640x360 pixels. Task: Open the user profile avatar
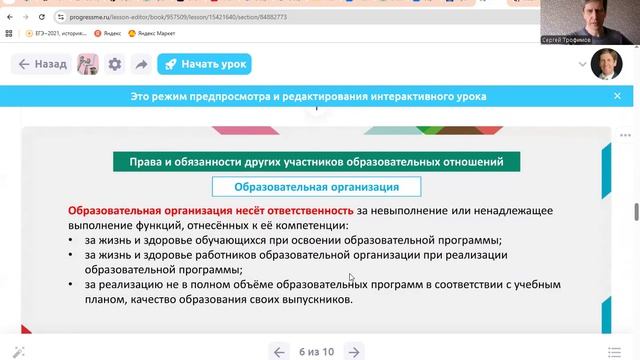pos(607,64)
